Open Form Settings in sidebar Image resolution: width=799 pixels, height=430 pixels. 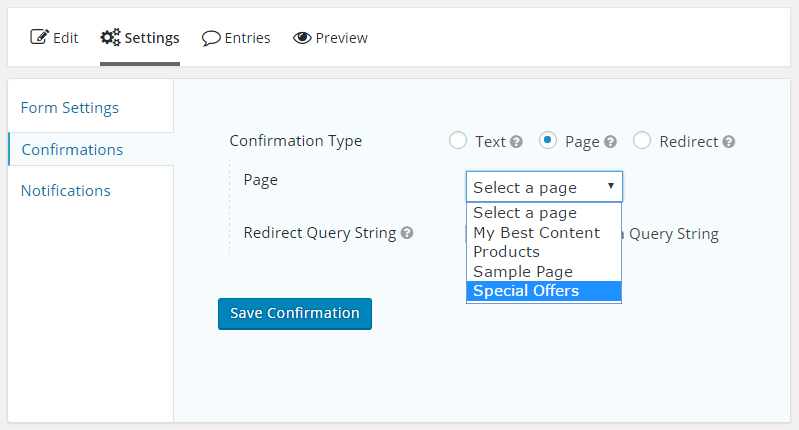point(70,108)
